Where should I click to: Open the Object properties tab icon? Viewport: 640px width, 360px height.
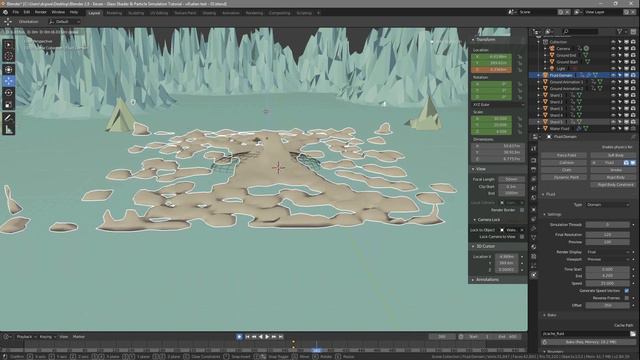[x=534, y=210]
